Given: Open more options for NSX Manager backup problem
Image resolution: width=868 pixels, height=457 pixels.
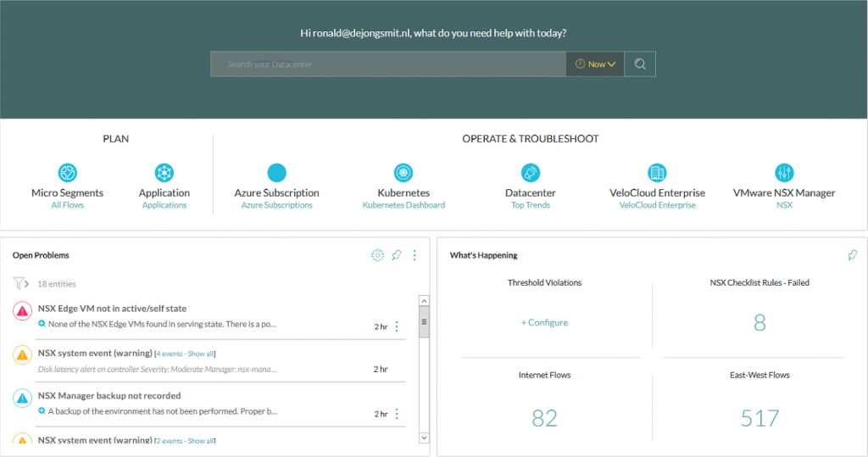Looking at the screenshot, I should tap(397, 414).
